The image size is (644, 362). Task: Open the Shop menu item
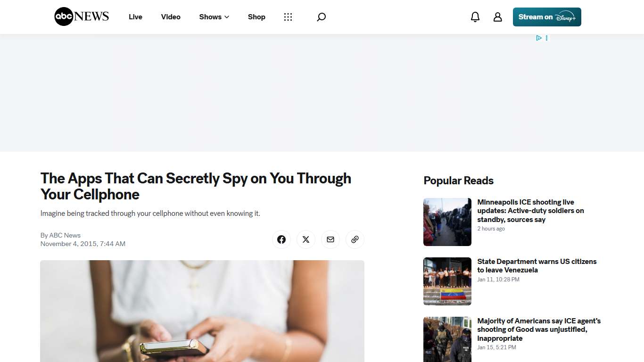(x=256, y=17)
